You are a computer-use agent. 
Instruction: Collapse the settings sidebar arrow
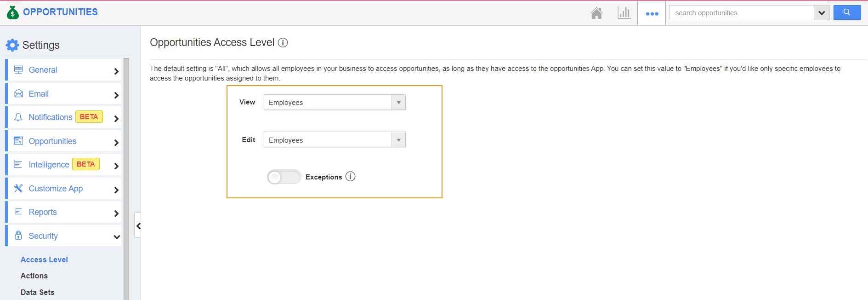click(x=138, y=225)
